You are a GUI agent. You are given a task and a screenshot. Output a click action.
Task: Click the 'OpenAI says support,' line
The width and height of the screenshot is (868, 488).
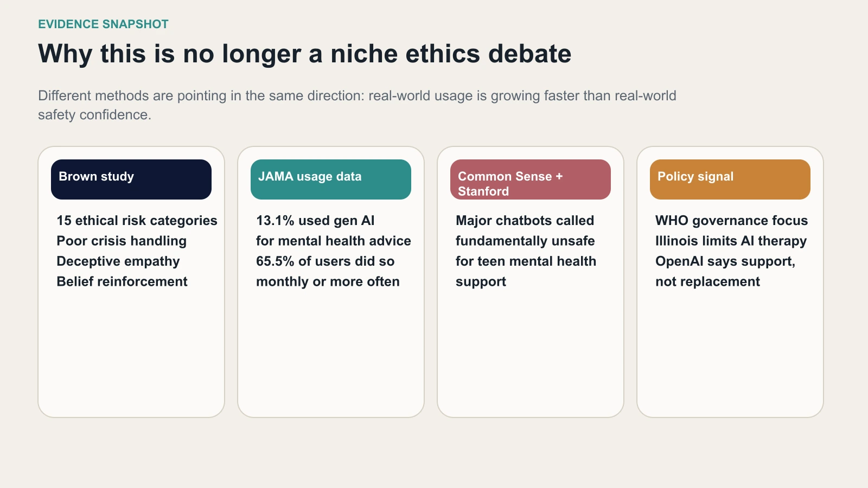click(725, 261)
